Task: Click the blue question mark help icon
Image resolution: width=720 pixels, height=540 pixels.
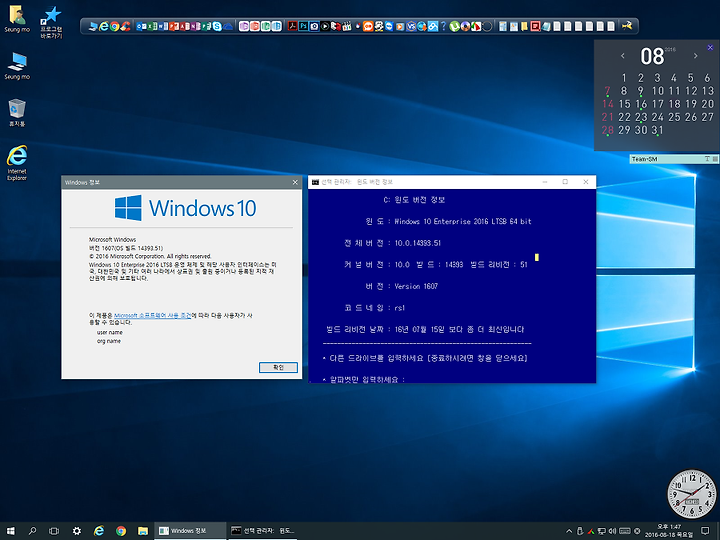Action: coord(444,26)
